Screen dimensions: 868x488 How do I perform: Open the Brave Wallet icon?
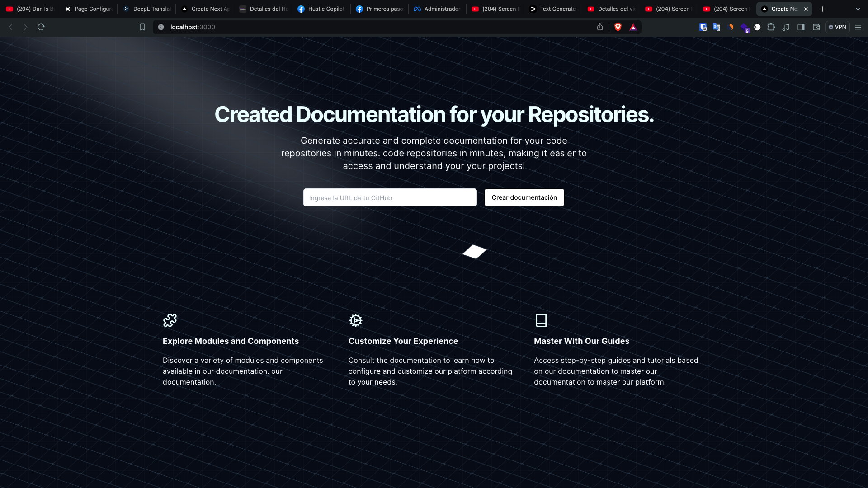(x=816, y=27)
